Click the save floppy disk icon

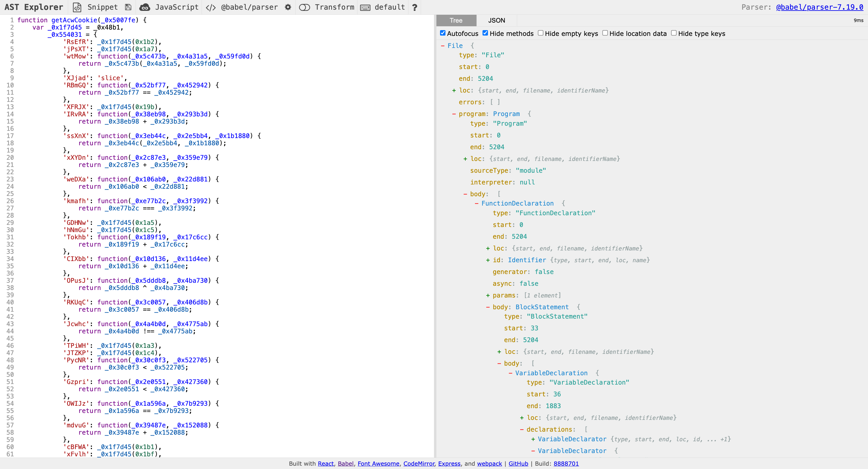pyautogui.click(x=128, y=7)
